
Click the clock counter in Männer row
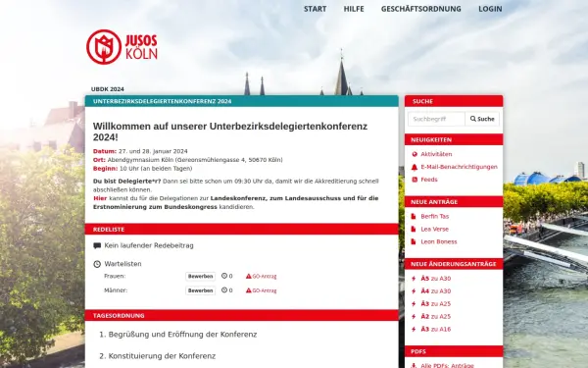point(227,290)
